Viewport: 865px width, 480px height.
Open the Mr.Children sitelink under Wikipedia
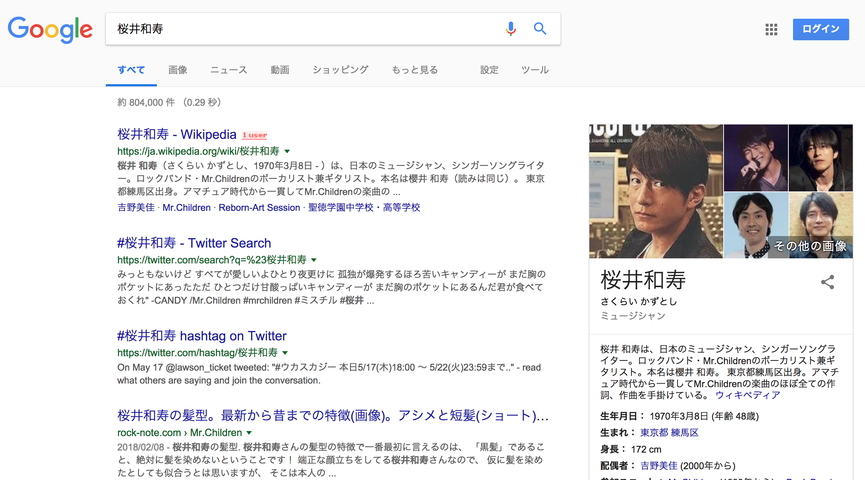[186, 207]
